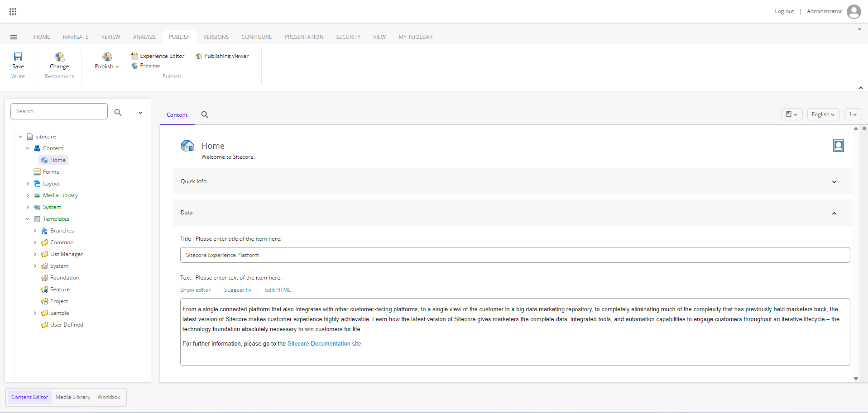Click the Foundation folder icon
This screenshot has height=413, width=868.
44,278
